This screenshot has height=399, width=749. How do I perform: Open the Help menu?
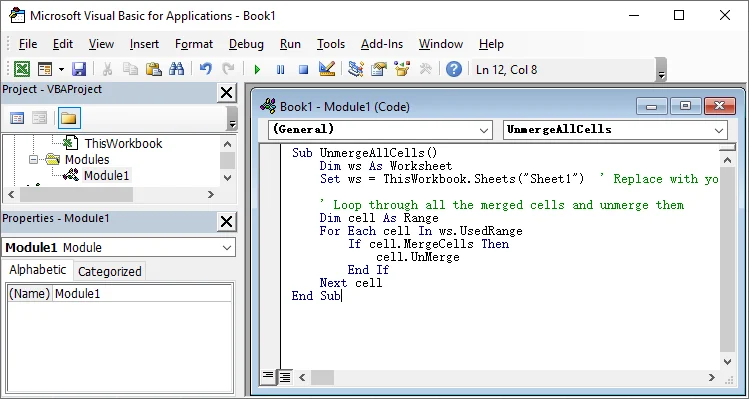point(491,44)
